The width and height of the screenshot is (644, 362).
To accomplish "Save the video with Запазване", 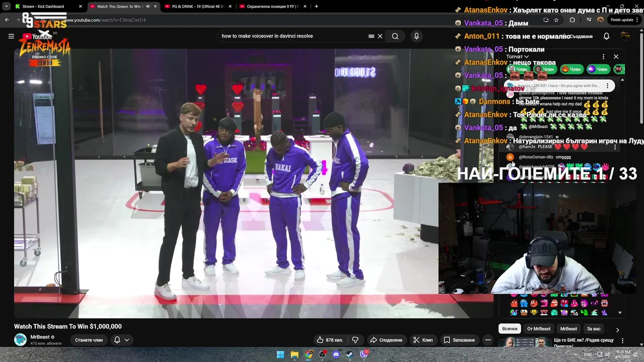I will coord(459,340).
